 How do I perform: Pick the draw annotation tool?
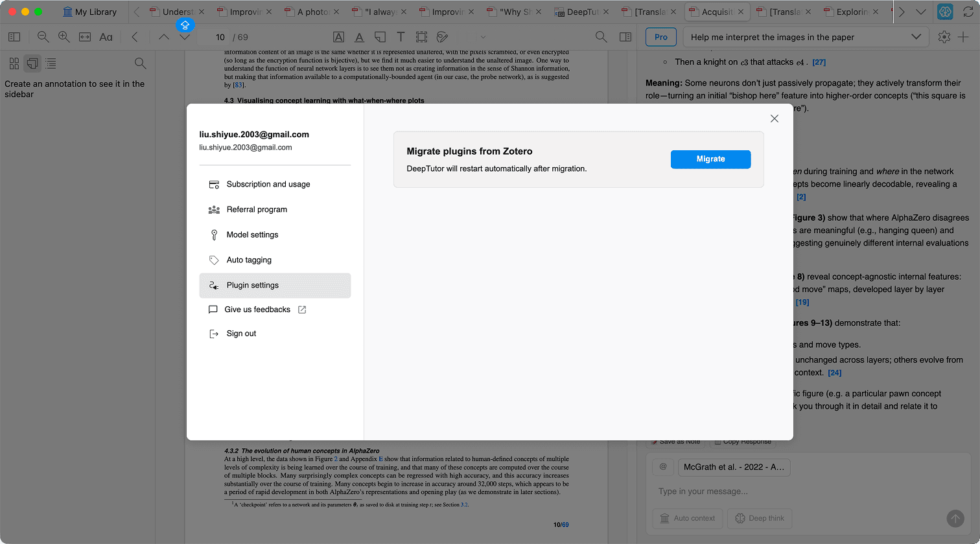click(442, 37)
